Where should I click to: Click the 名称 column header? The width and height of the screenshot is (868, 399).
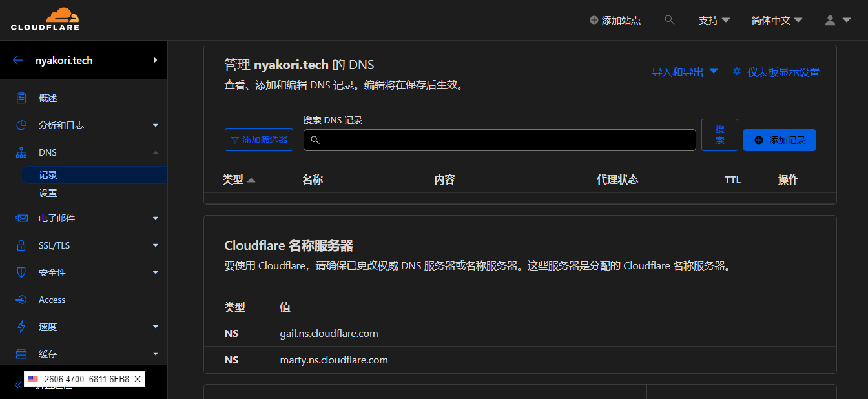(313, 179)
